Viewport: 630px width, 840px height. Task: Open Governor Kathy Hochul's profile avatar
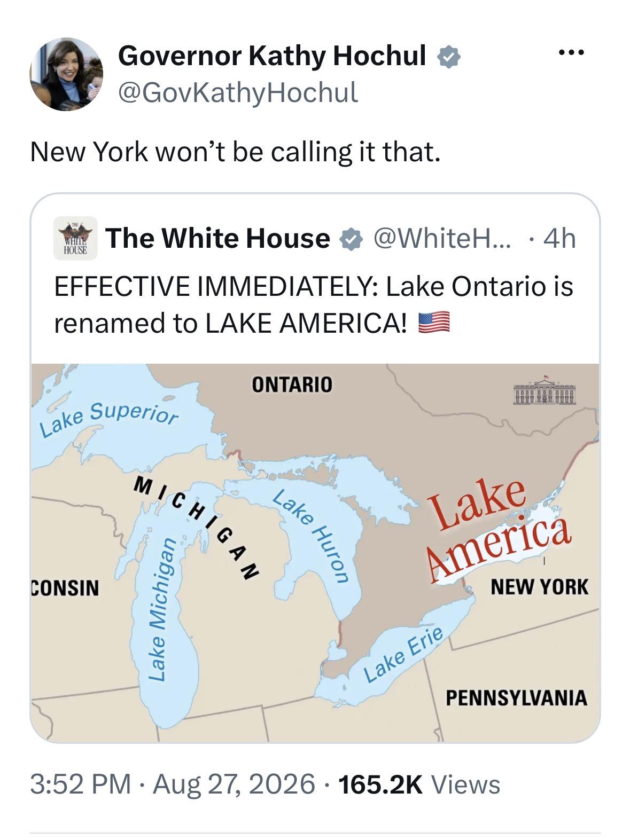click(66, 74)
